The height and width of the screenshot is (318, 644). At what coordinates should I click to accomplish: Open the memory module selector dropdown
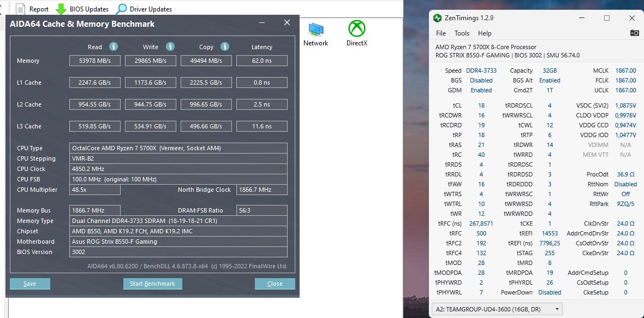point(497,309)
